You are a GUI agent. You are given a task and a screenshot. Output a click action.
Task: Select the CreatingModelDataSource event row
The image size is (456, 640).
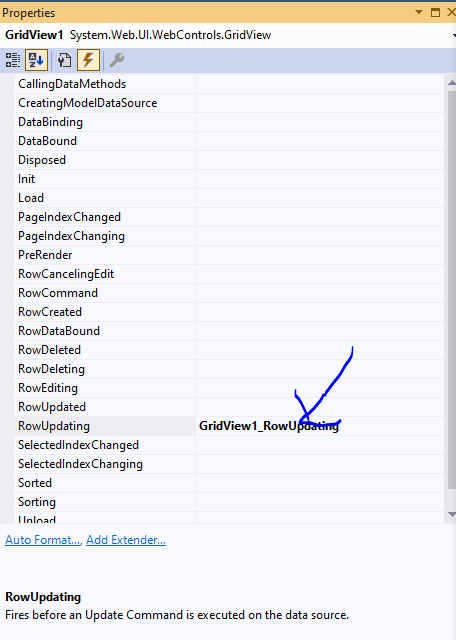(229, 103)
